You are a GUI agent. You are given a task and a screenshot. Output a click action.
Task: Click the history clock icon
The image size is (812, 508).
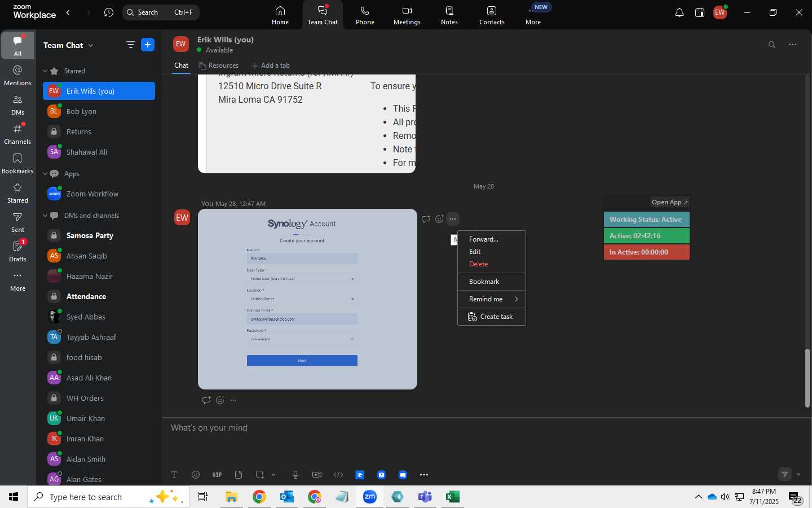point(109,12)
